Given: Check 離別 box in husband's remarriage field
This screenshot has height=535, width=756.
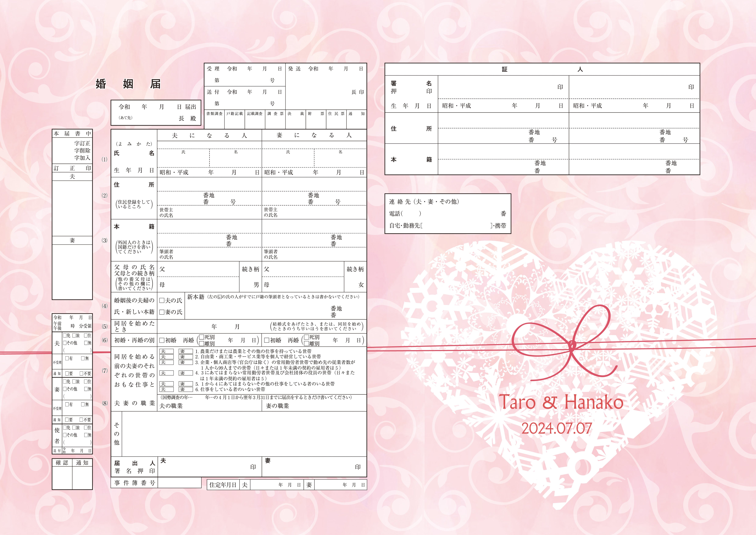Looking at the screenshot, I should [x=202, y=343].
